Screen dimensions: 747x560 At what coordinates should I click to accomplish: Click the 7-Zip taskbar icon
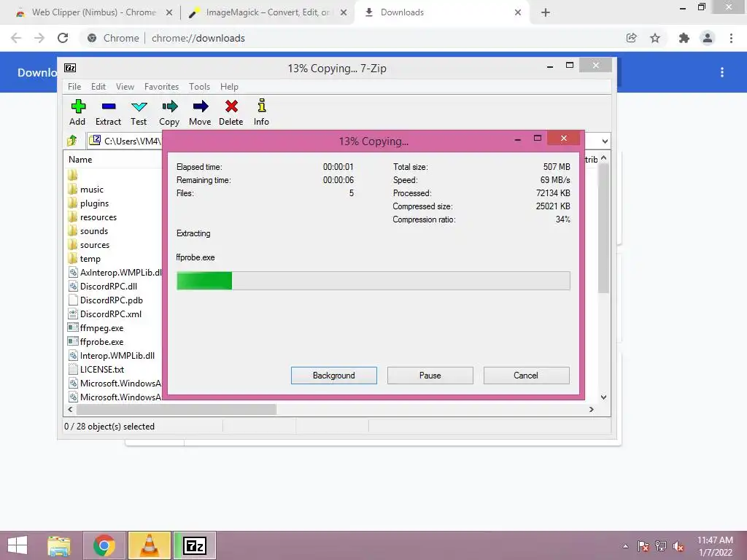coord(195,545)
